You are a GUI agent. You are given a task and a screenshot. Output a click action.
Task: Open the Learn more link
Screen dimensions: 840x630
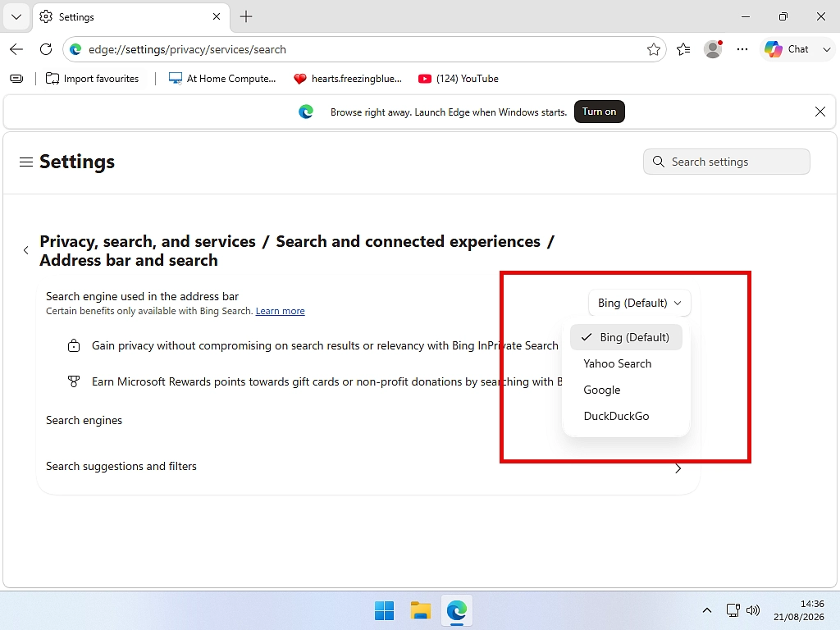tap(281, 311)
